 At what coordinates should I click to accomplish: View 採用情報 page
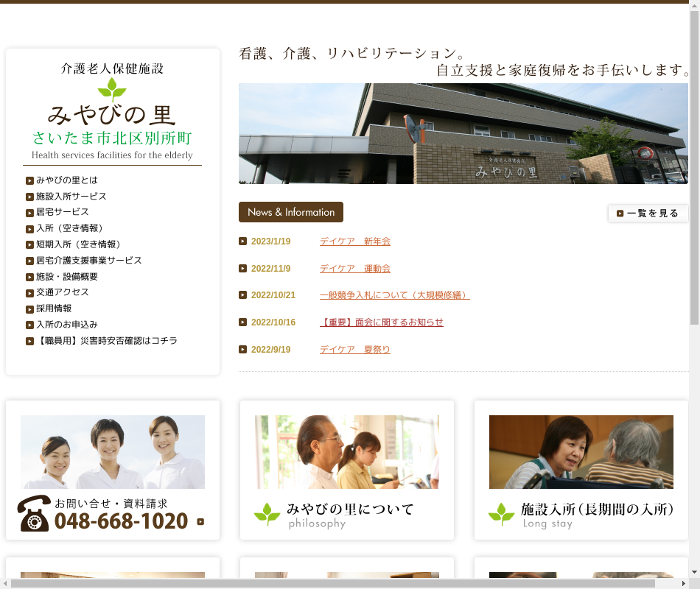pos(54,308)
